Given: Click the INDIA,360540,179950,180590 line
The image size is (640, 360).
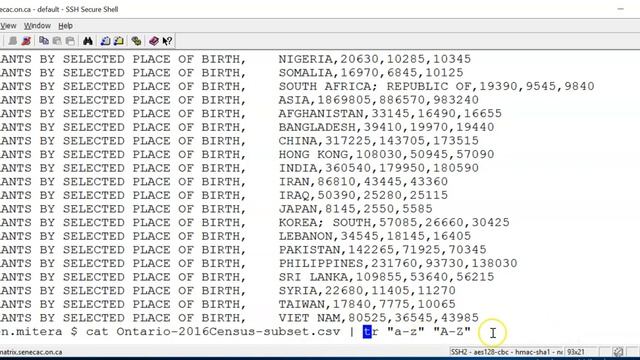Looking at the screenshot, I should pyautogui.click(x=379, y=168).
